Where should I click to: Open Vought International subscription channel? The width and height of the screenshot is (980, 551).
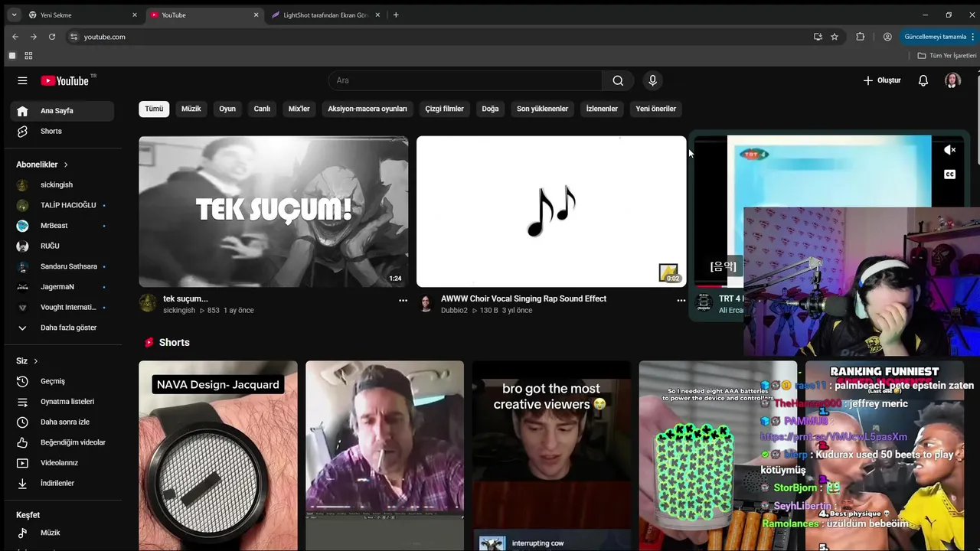(x=62, y=307)
